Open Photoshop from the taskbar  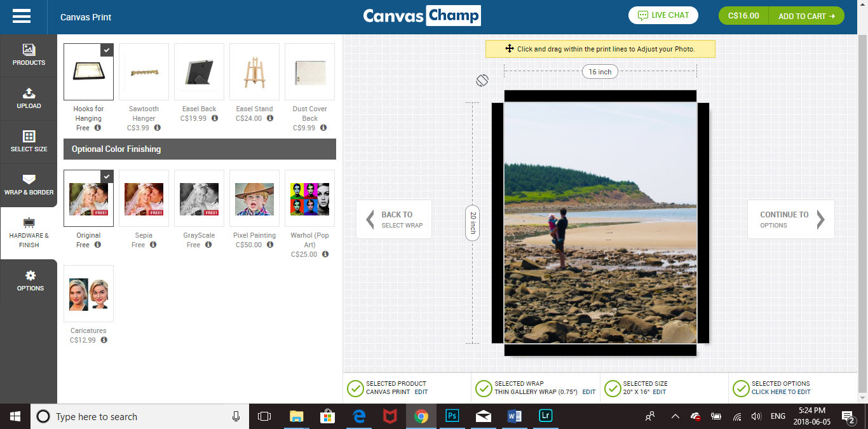click(452, 416)
